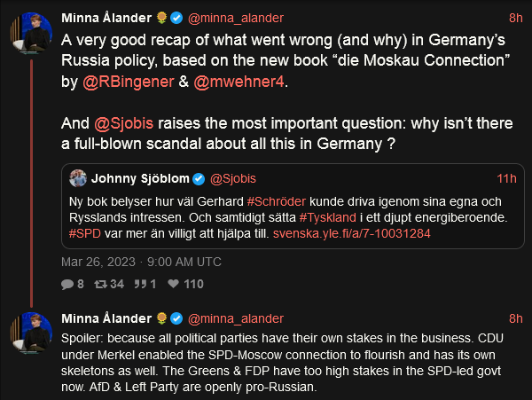Open the @mwehner4 mention
The height and width of the screenshot is (400, 532).
click(x=239, y=82)
